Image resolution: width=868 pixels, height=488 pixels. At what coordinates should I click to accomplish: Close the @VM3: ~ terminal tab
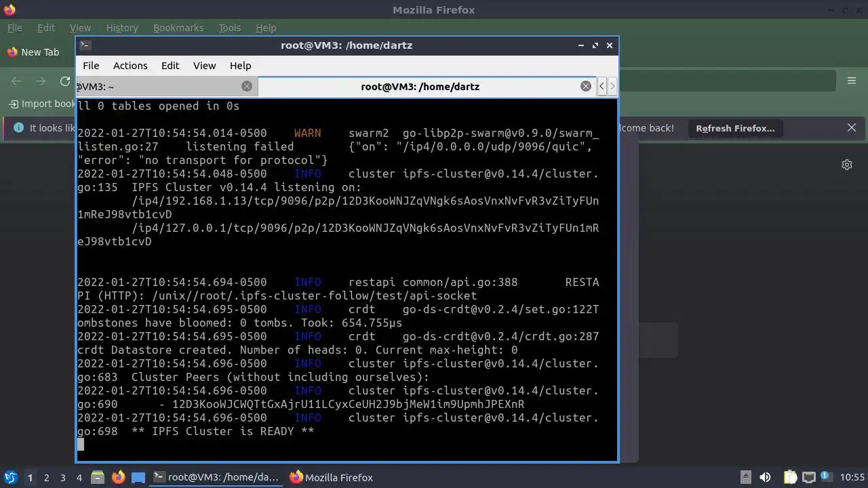coord(247,86)
